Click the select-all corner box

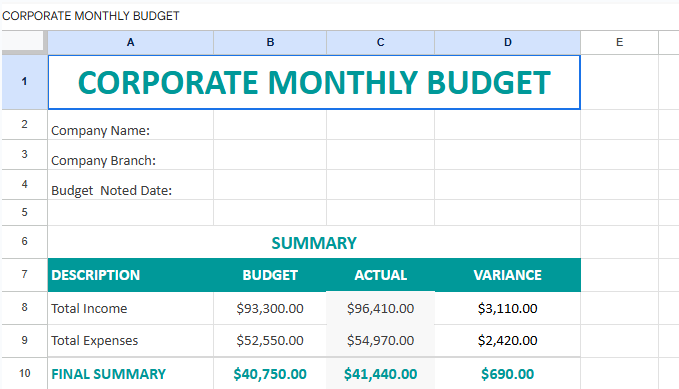pyautogui.click(x=23, y=42)
